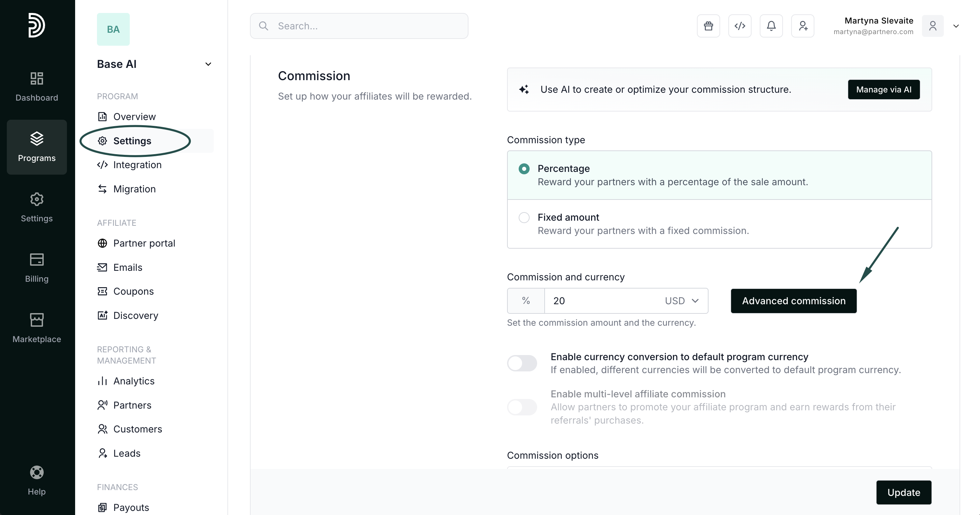The height and width of the screenshot is (515, 980).
Task: Open Partner portal menu item
Action: click(144, 243)
